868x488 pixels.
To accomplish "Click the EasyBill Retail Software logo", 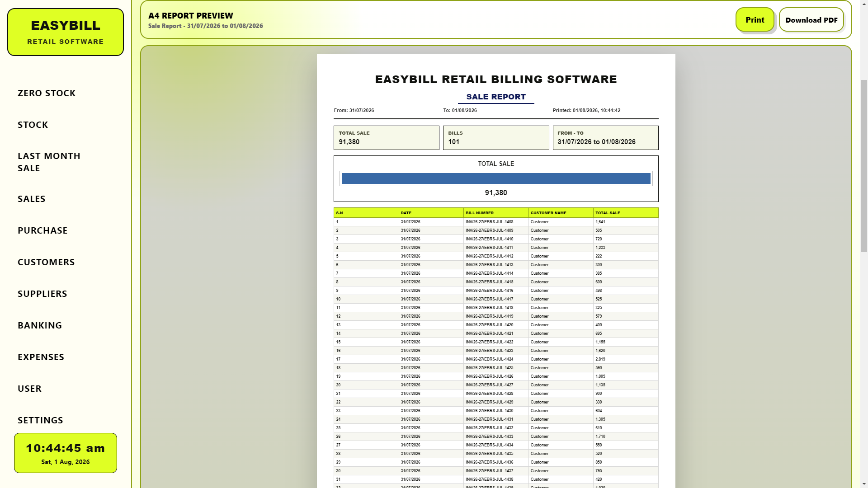I will pos(66,32).
